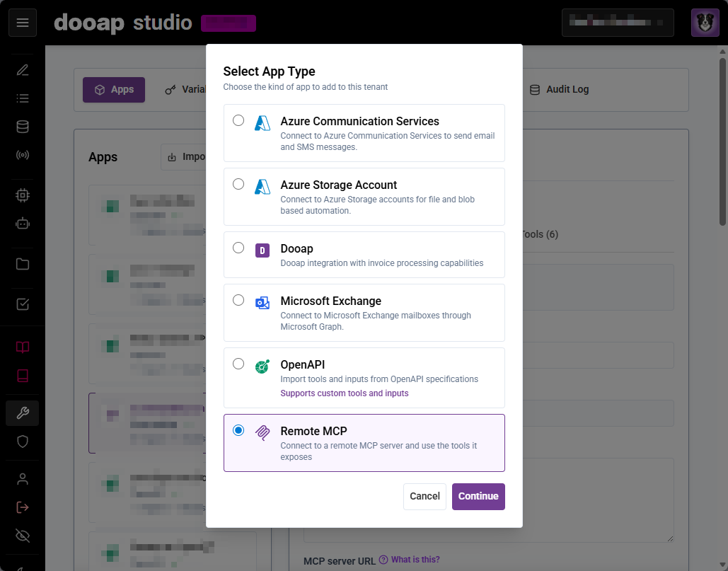Click the Azure logo for Storage Account
The height and width of the screenshot is (571, 728).
tap(262, 187)
